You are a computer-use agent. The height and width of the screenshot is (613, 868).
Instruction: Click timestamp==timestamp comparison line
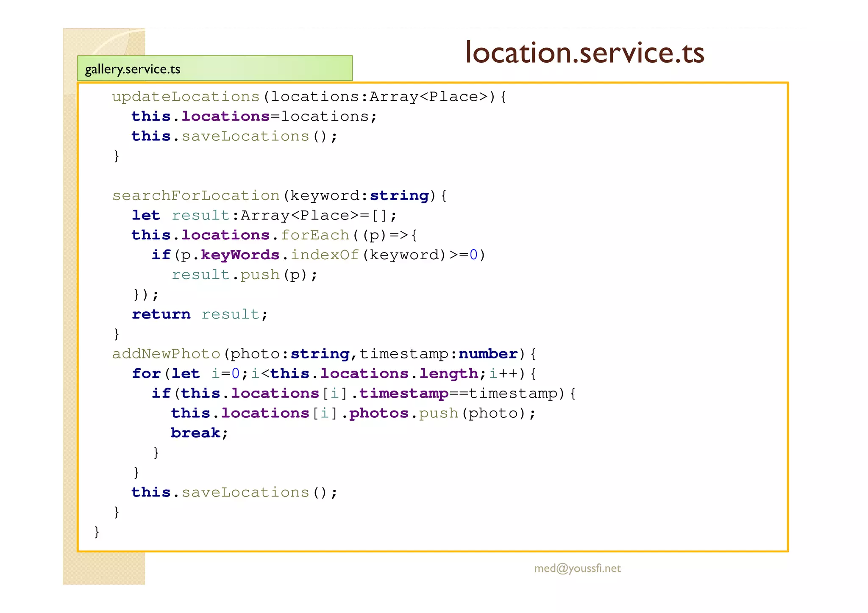pos(364,394)
